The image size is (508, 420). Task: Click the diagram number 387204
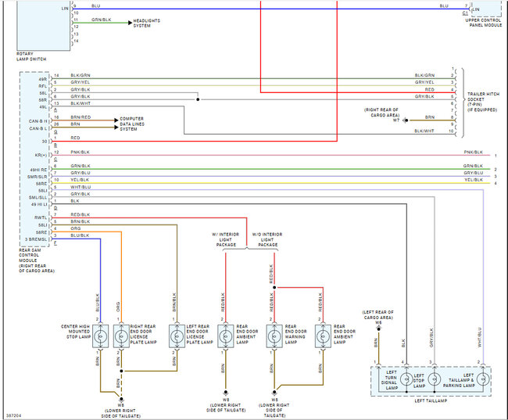[x=13, y=415]
